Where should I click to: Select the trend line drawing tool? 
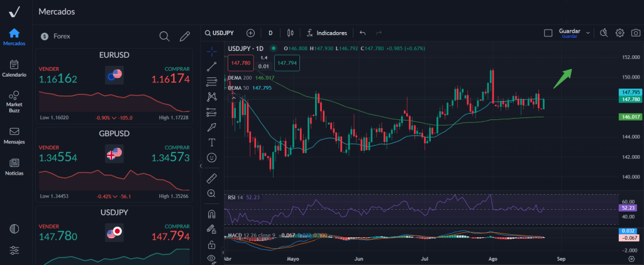click(x=212, y=66)
